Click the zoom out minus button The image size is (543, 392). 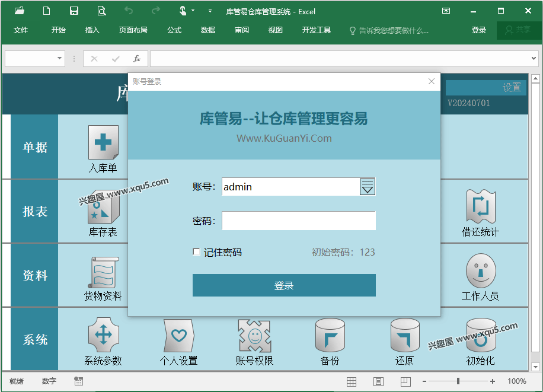pos(424,381)
